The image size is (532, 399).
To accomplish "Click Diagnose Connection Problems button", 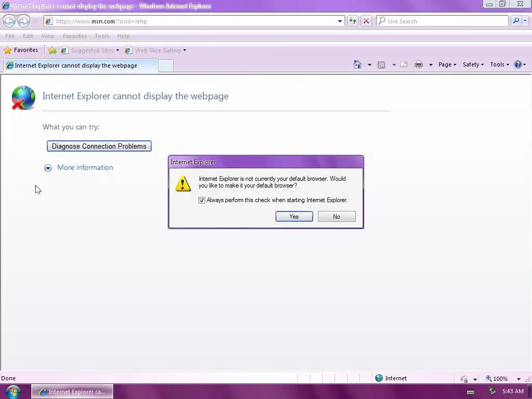I will point(99,146).
